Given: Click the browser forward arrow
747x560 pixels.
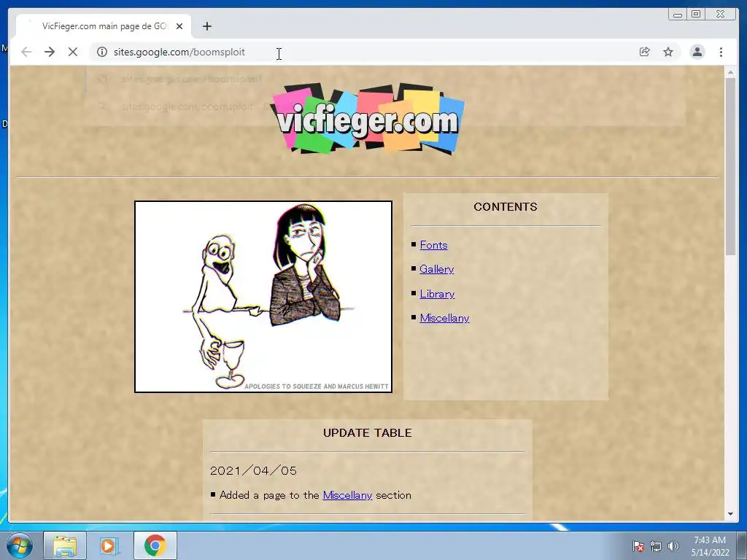Looking at the screenshot, I should tap(50, 52).
